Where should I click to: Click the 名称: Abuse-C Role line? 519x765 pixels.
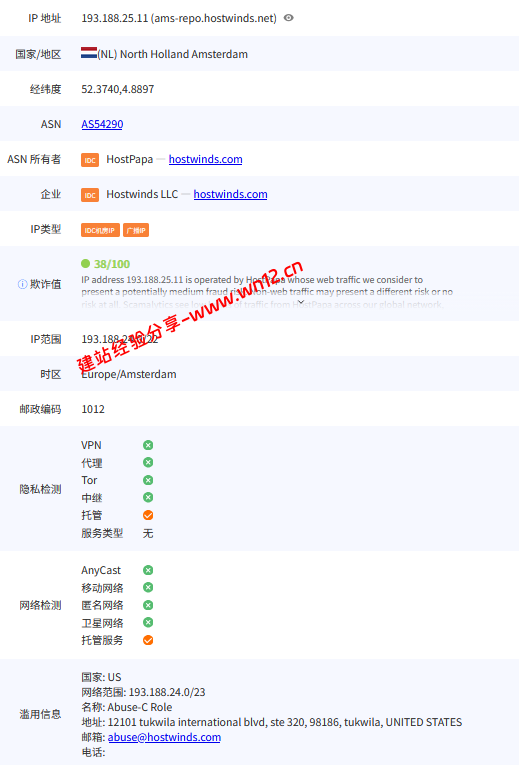(127, 707)
